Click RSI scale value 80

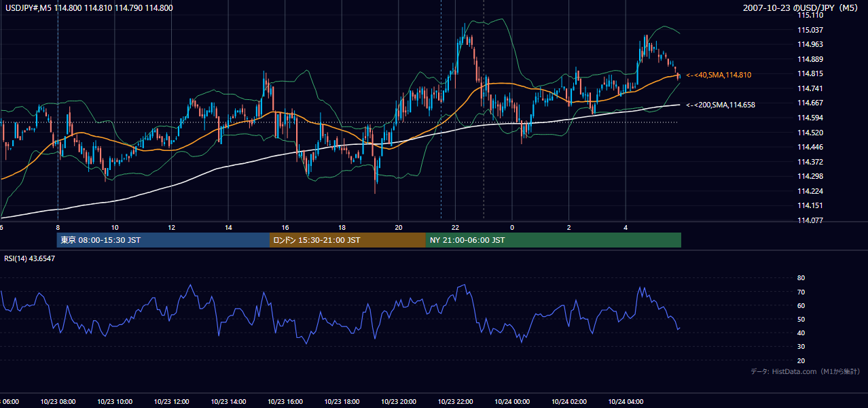[x=801, y=278]
